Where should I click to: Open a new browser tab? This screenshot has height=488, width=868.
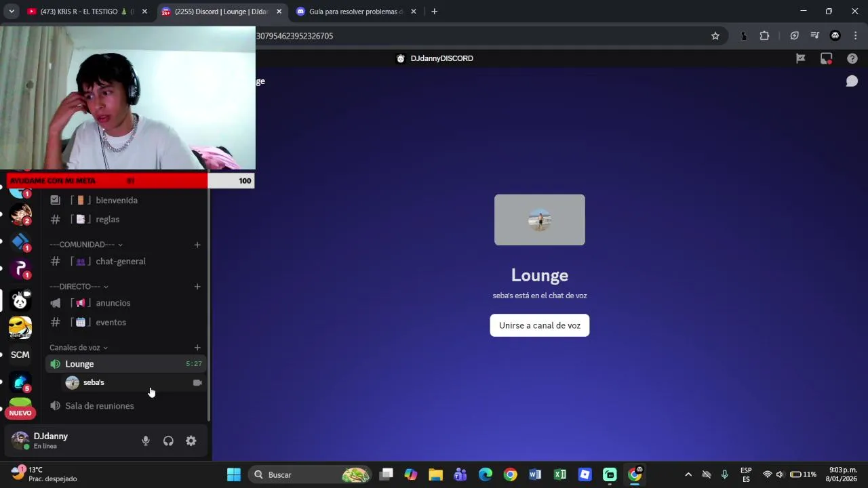click(x=434, y=12)
